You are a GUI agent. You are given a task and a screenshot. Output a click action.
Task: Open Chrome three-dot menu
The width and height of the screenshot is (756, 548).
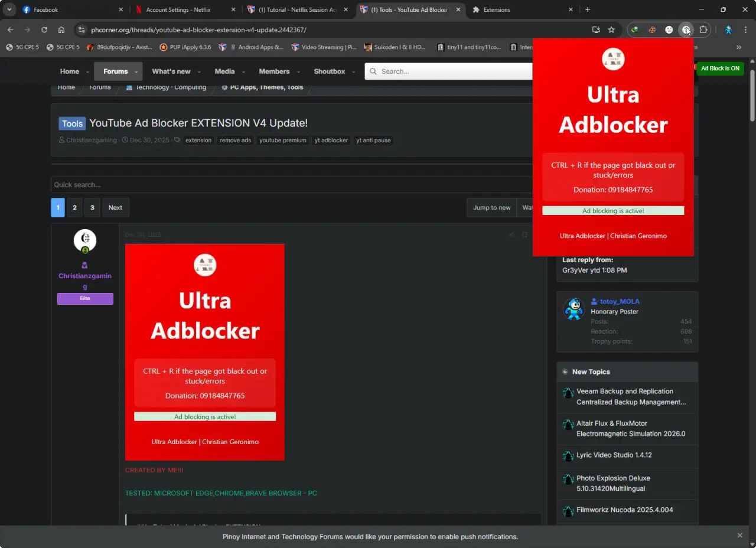click(746, 30)
